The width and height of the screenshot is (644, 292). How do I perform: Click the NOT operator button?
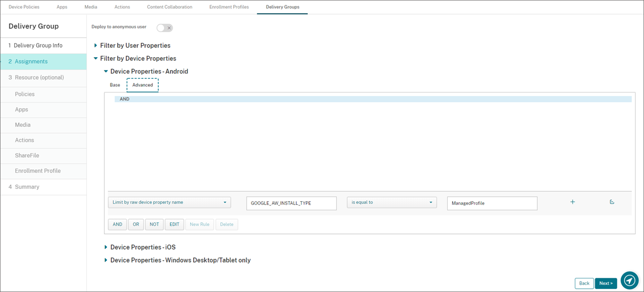click(154, 224)
